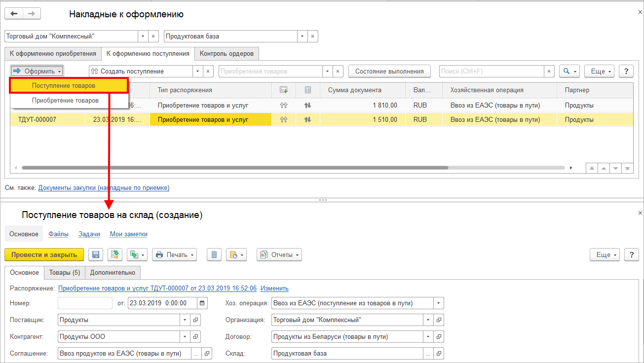644x363 pixels.
Task: Go forward with the right arrow button
Action: pos(32,14)
